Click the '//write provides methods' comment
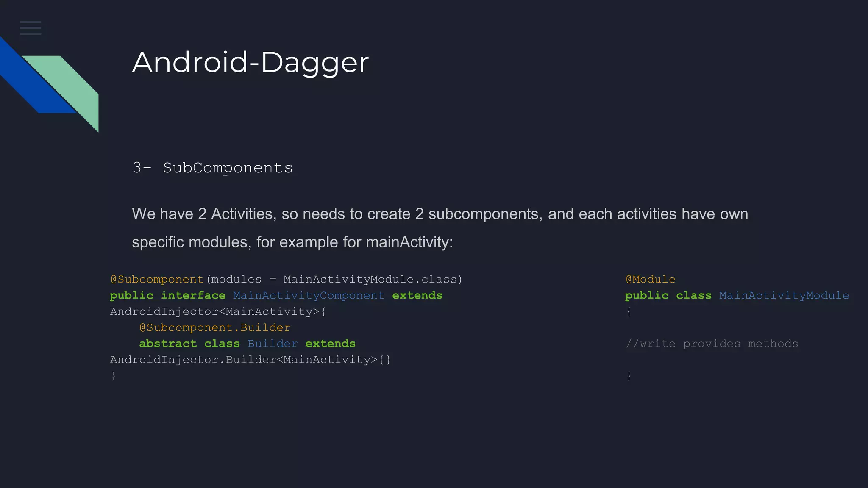 tap(712, 344)
